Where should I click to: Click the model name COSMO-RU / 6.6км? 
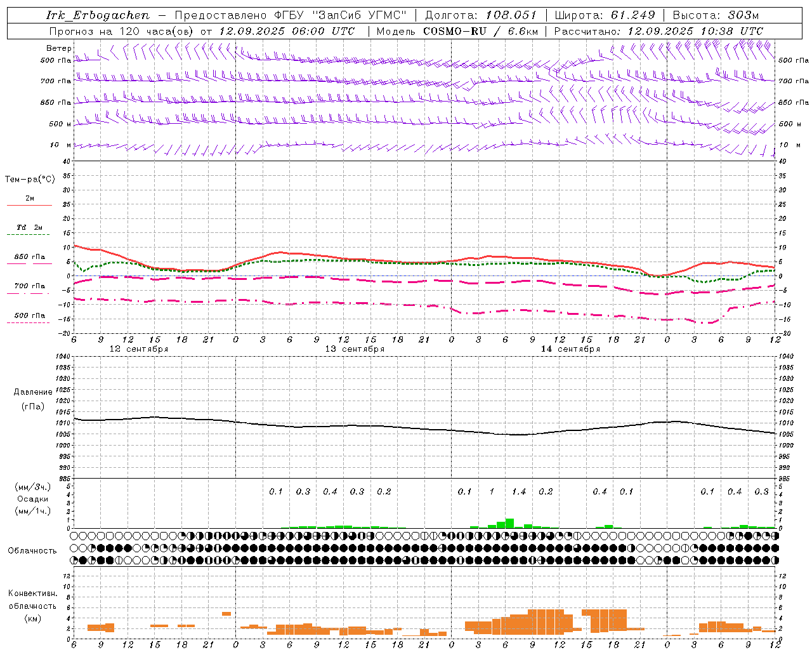(480, 31)
